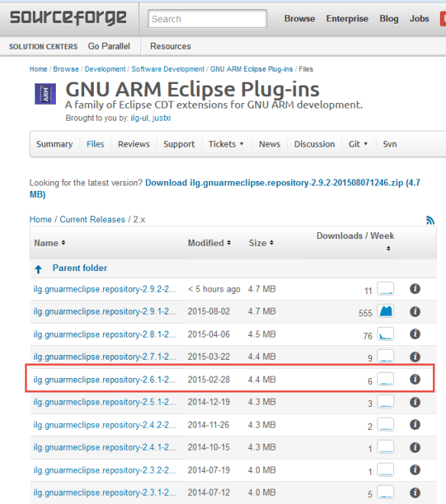Open download stats chart for 2.9.1 row
This screenshot has width=446, height=504.
coord(386,311)
